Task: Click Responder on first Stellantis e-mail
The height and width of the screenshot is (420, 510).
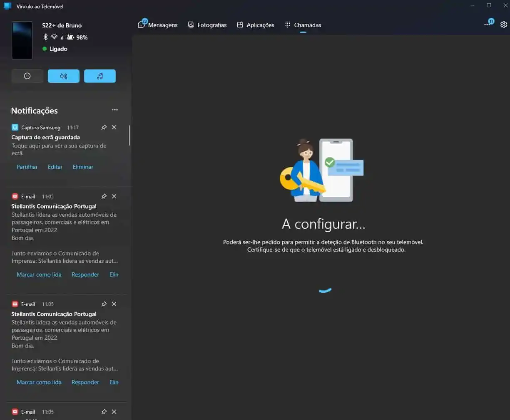Action: 85,274
